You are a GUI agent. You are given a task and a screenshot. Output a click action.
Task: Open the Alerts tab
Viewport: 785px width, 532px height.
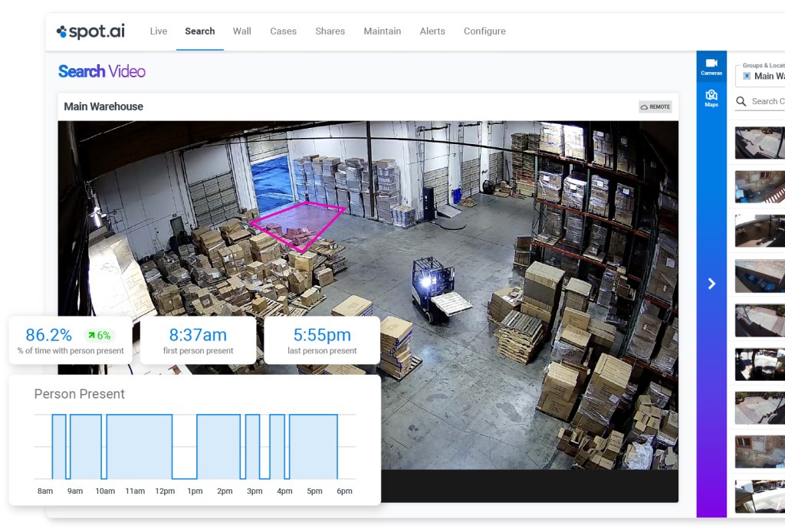tap(432, 31)
